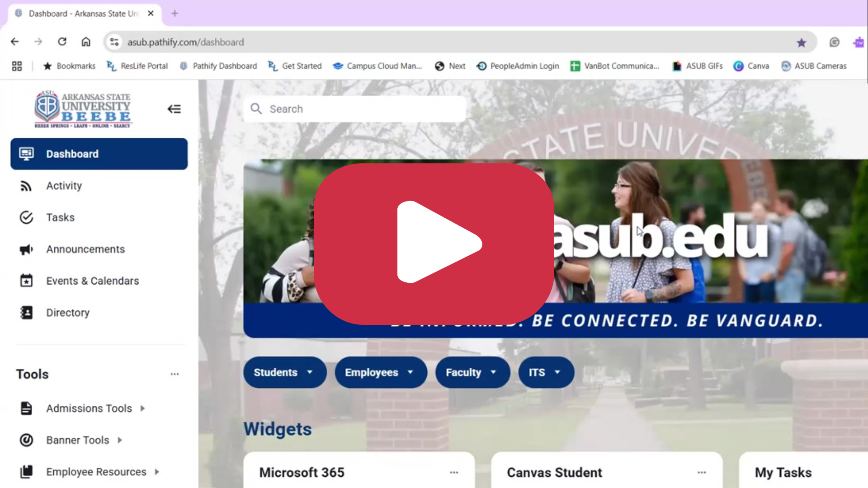Screen dimensions: 868x488
Task: Click the ResLife Portal bookmark link
Action: pos(137,66)
